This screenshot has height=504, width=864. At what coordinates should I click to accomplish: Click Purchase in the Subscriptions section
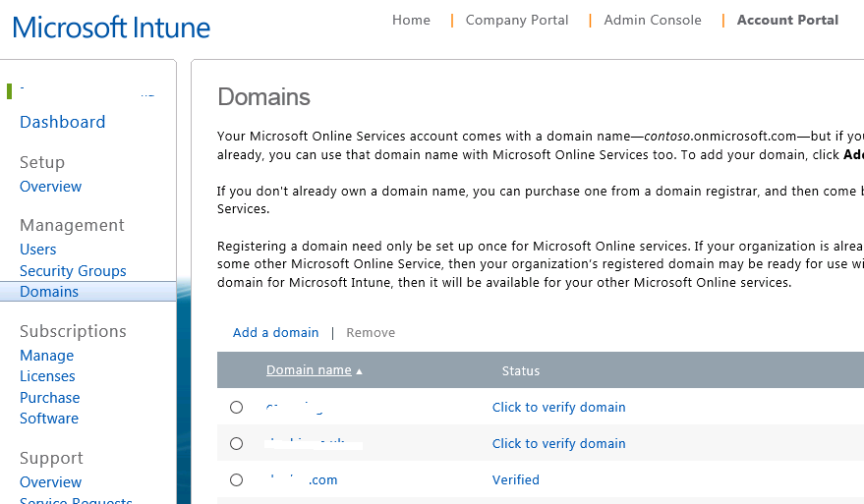pyautogui.click(x=49, y=398)
